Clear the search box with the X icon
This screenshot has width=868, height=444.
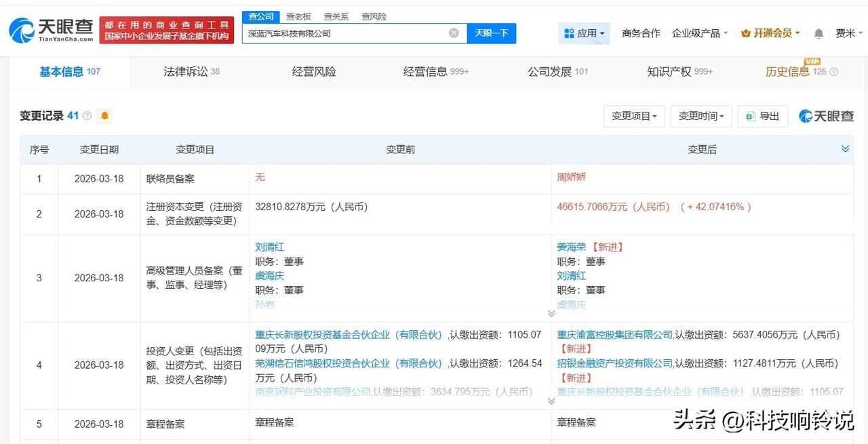454,33
